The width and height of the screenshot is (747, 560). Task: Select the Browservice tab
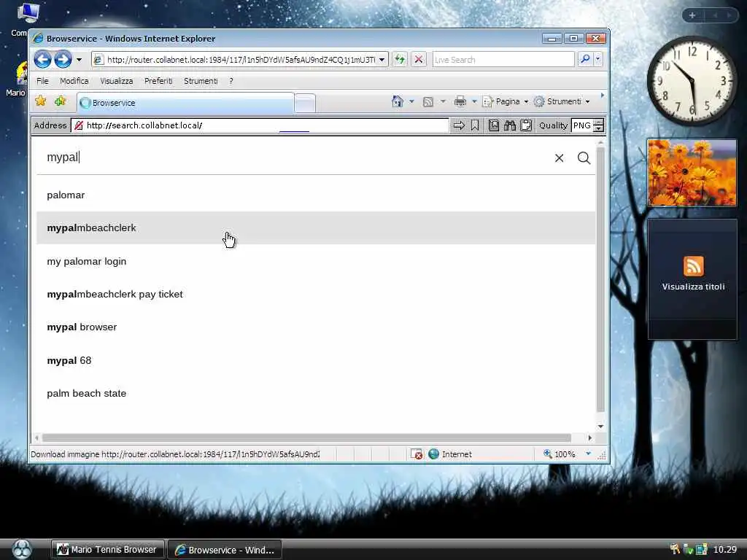pyautogui.click(x=185, y=103)
